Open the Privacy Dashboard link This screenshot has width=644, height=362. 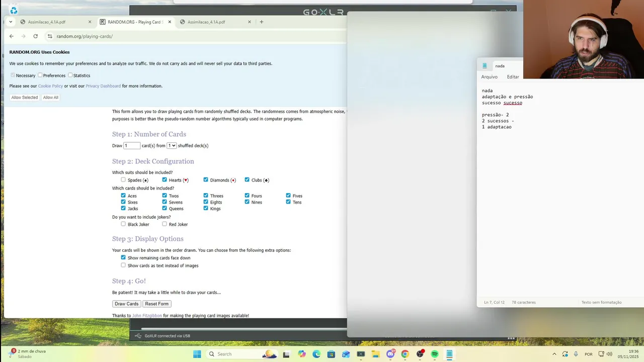(103, 86)
